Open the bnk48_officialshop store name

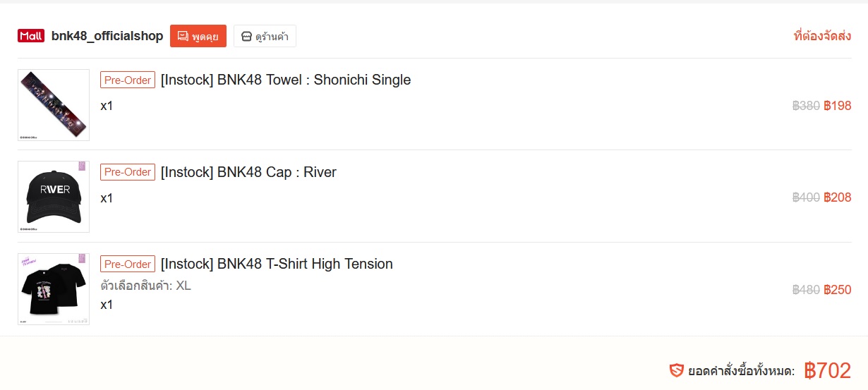point(107,36)
